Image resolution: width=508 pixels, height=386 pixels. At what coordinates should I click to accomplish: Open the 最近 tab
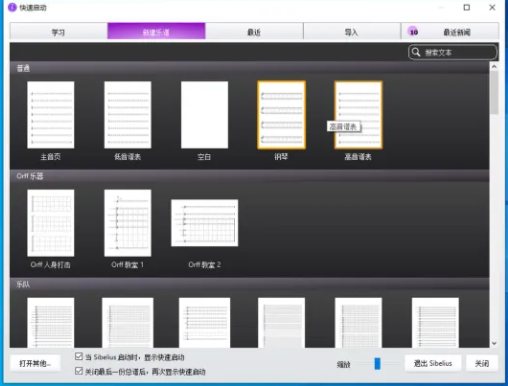(x=254, y=32)
